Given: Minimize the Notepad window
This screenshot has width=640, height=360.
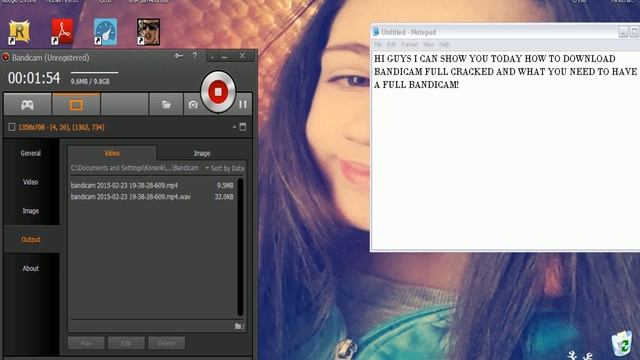Looking at the screenshot, I should point(623,32).
